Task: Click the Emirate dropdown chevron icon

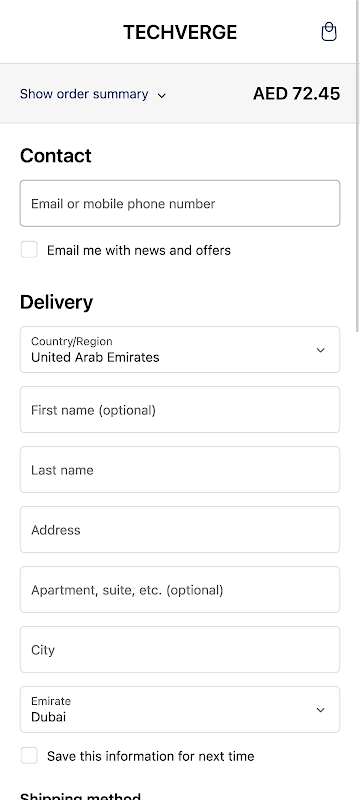Action: point(320,710)
